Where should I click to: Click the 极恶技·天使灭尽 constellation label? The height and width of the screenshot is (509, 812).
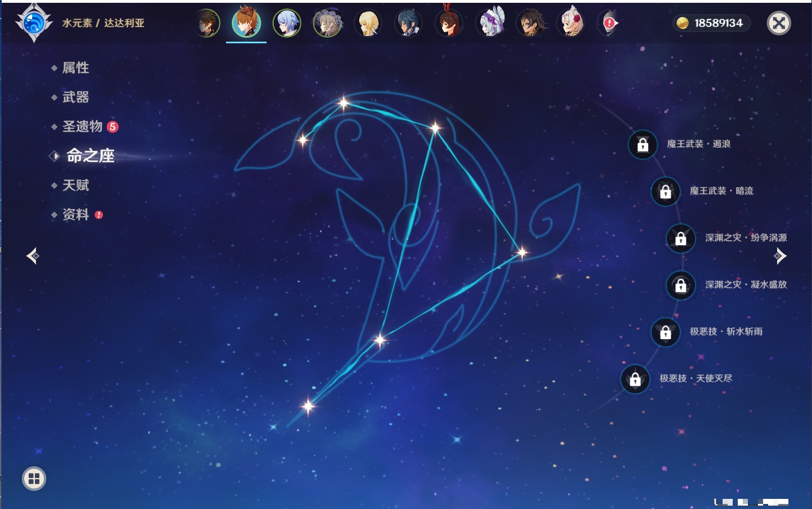tap(696, 378)
